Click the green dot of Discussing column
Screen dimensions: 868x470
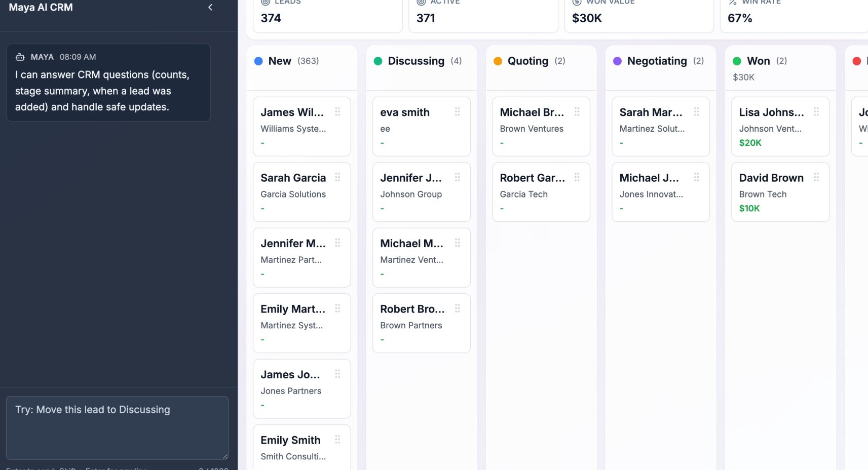point(378,61)
